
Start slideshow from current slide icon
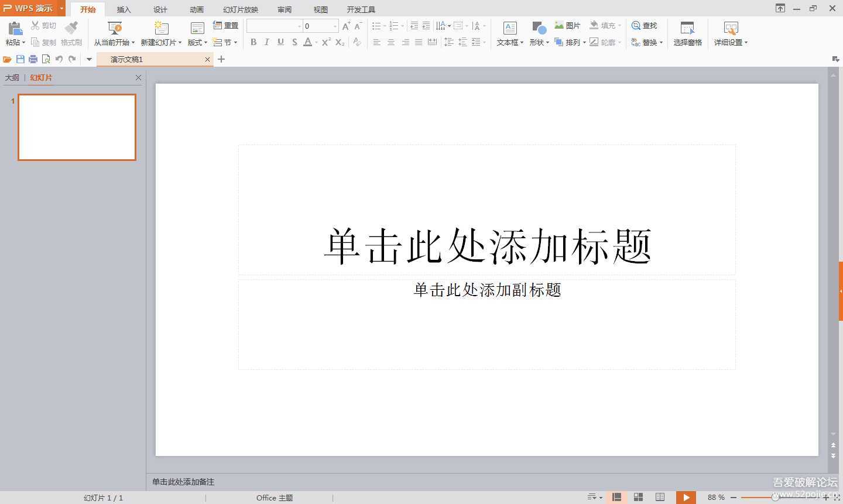click(x=115, y=28)
